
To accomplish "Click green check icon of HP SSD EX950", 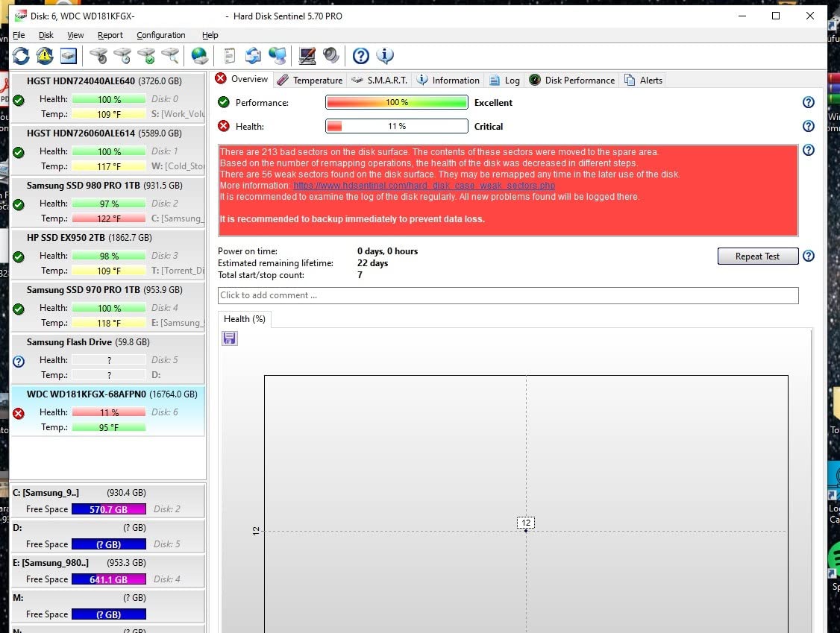I will tap(19, 257).
